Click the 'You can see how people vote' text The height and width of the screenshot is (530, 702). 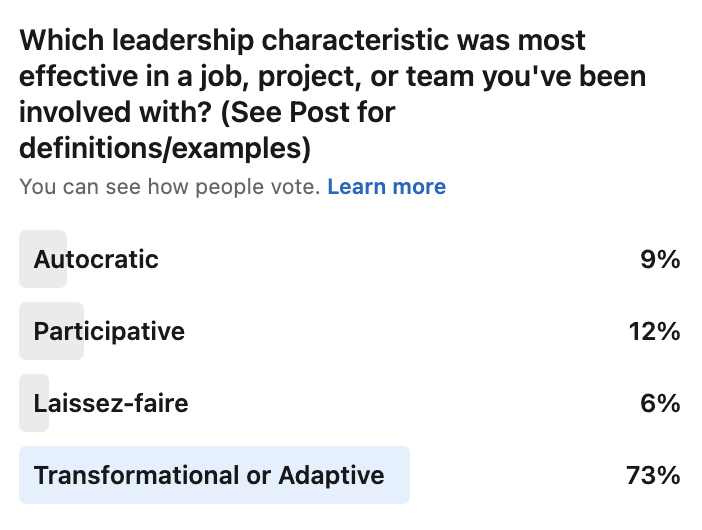tap(170, 187)
